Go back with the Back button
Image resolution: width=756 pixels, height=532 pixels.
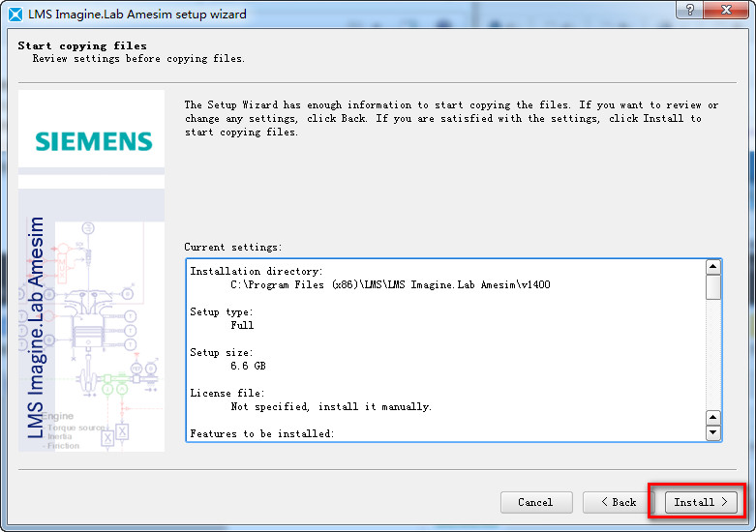point(619,502)
